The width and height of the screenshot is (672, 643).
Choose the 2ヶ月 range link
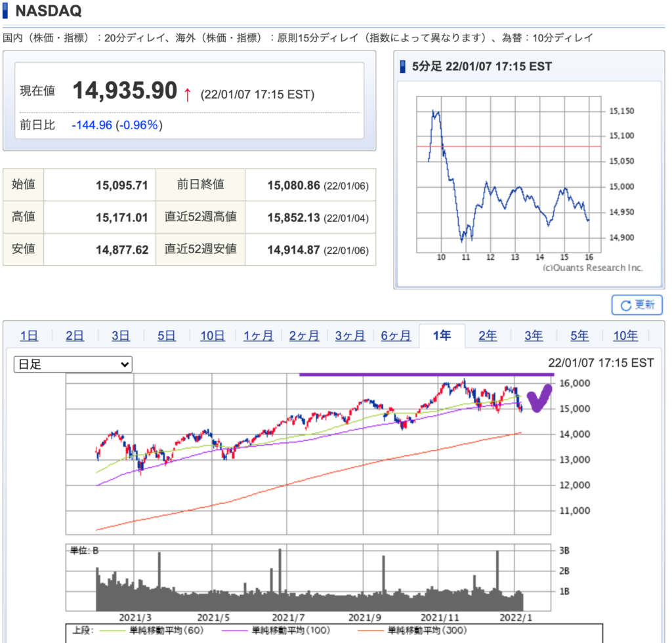[x=304, y=336]
